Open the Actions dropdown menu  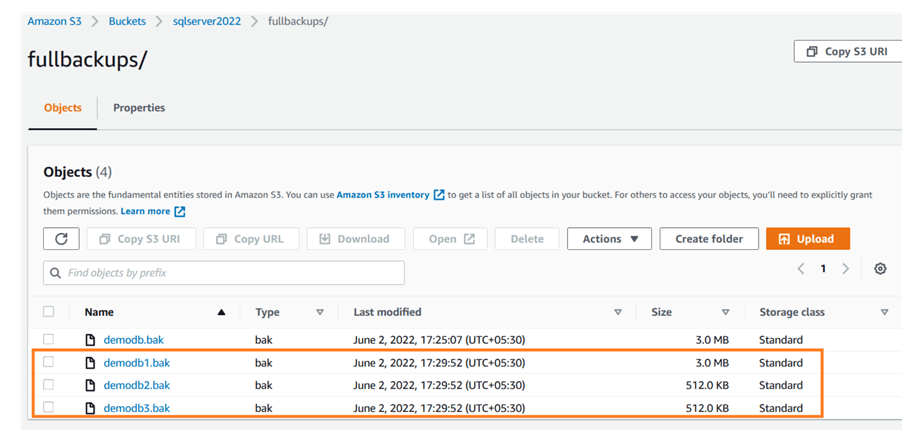coord(609,239)
